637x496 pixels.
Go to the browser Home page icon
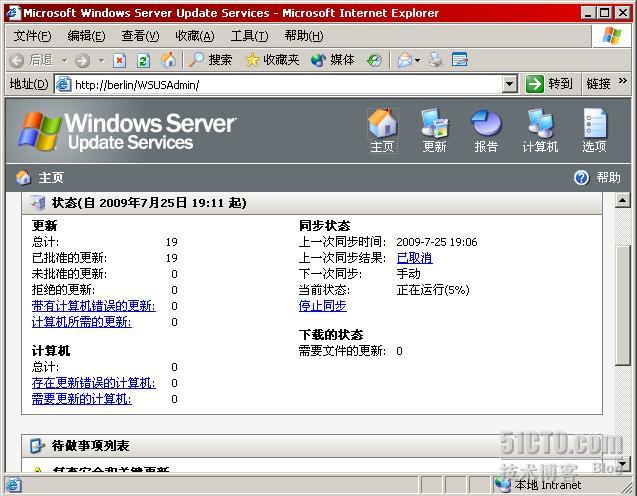point(168,61)
